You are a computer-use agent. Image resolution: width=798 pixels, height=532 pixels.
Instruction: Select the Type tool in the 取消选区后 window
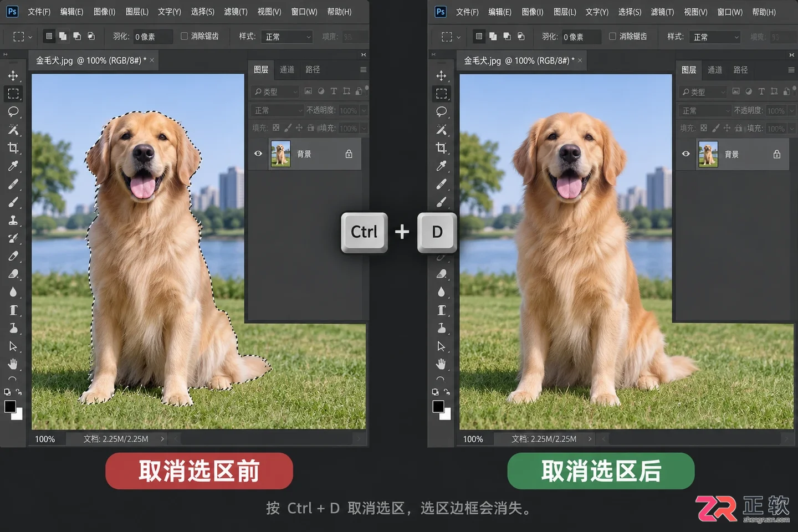(441, 310)
